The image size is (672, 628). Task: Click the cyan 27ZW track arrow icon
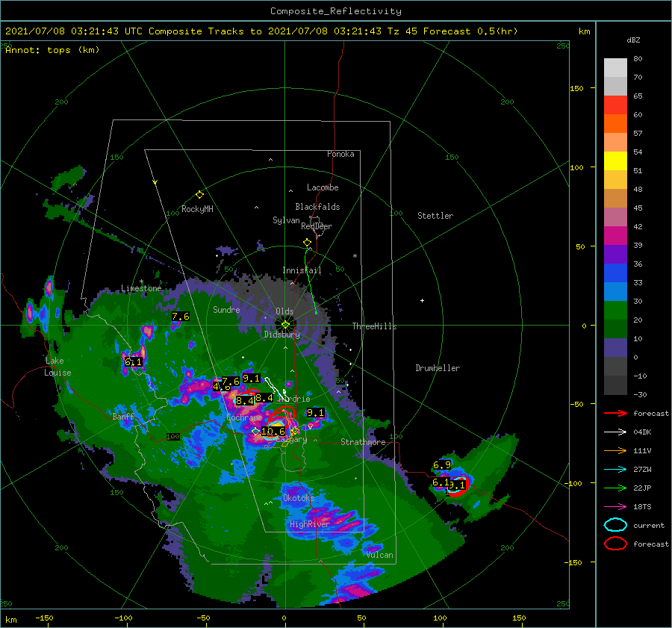(615, 470)
